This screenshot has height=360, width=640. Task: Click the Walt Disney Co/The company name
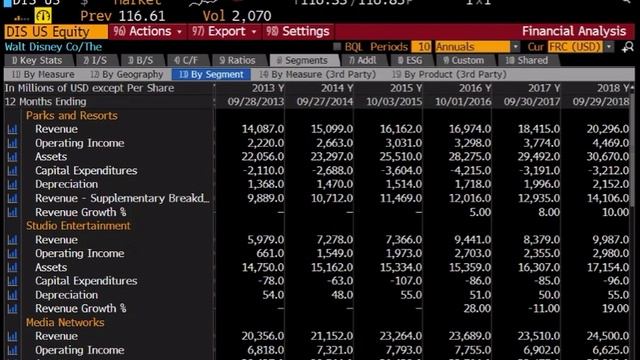pos(53,47)
